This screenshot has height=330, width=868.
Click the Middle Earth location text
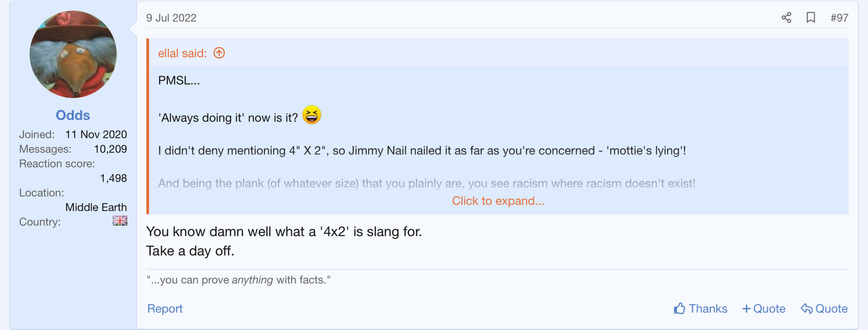pyautogui.click(x=96, y=207)
